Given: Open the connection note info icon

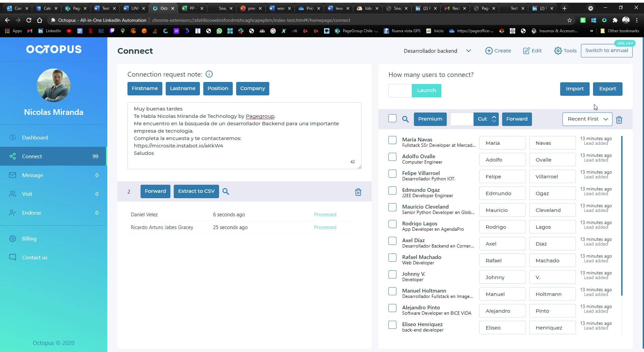Looking at the screenshot, I should point(209,74).
